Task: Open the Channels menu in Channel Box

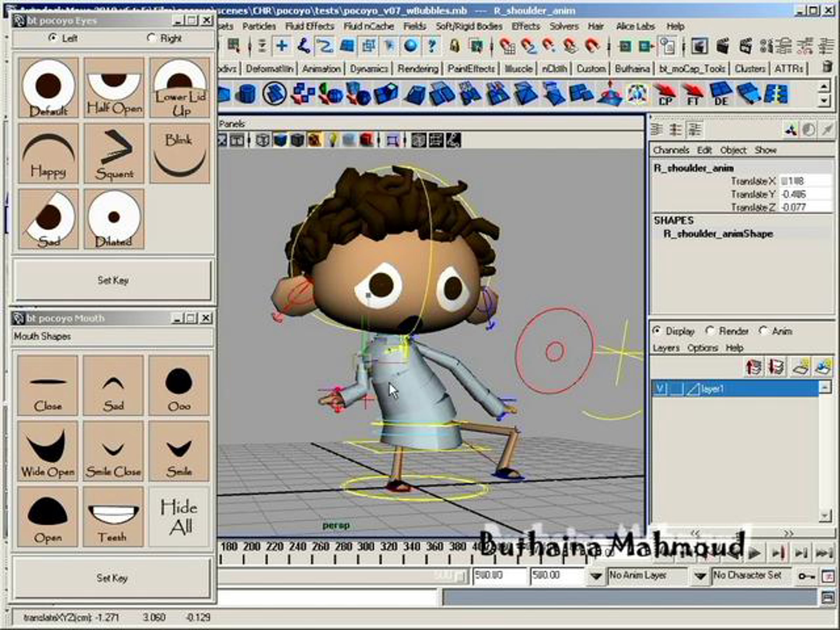Action: (671, 150)
